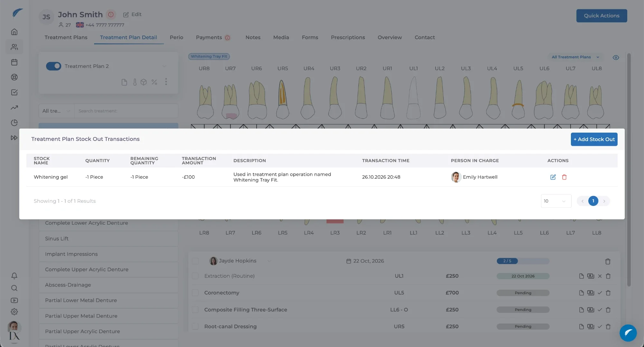This screenshot has width=644, height=347.
Task: Expand the Jayde Hopkins clinician dropdown
Action: tap(269, 261)
